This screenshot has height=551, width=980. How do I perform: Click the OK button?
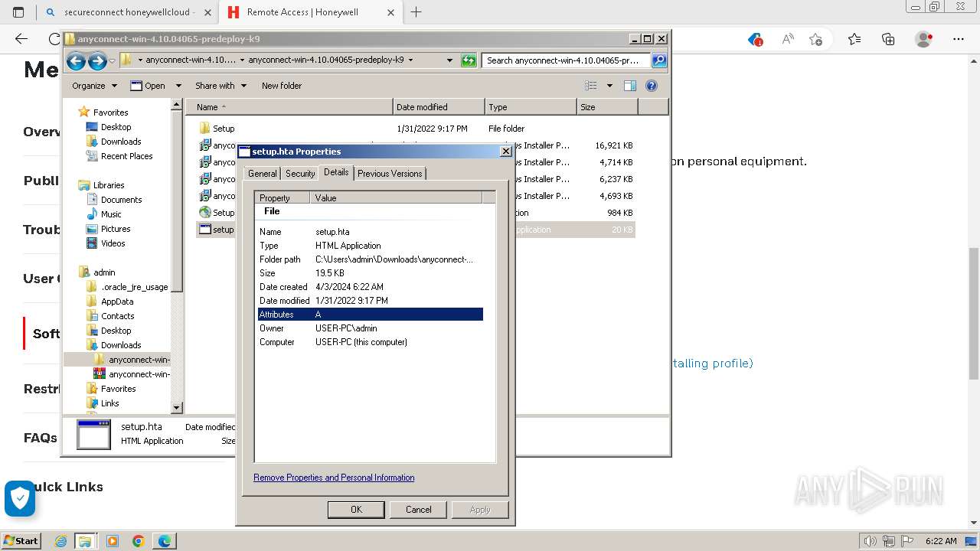click(x=356, y=510)
